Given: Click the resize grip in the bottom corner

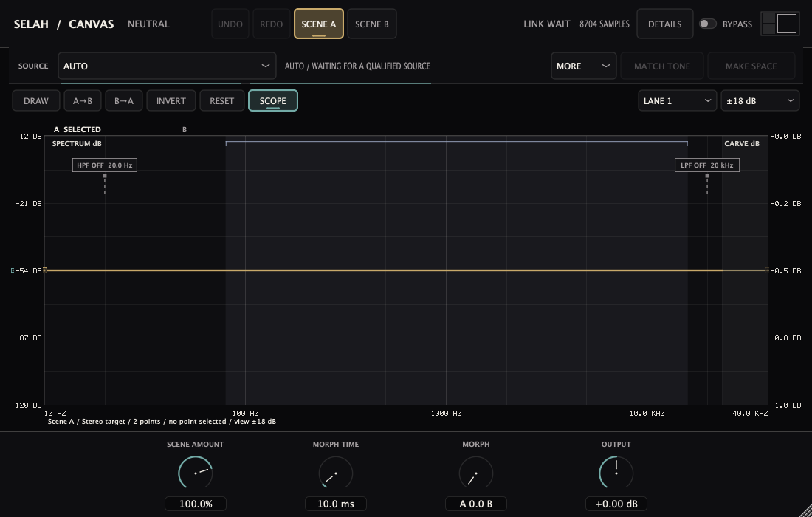Looking at the screenshot, I should click(804, 509).
